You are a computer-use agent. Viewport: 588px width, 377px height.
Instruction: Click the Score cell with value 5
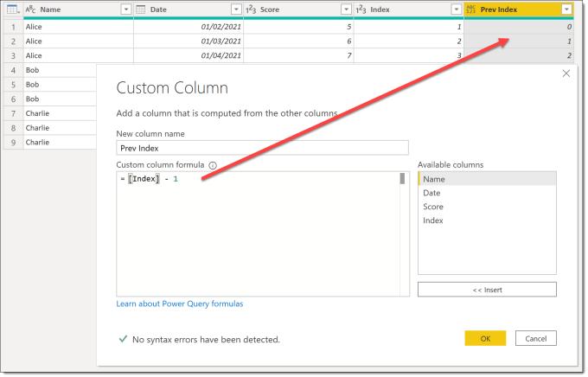pyautogui.click(x=298, y=27)
